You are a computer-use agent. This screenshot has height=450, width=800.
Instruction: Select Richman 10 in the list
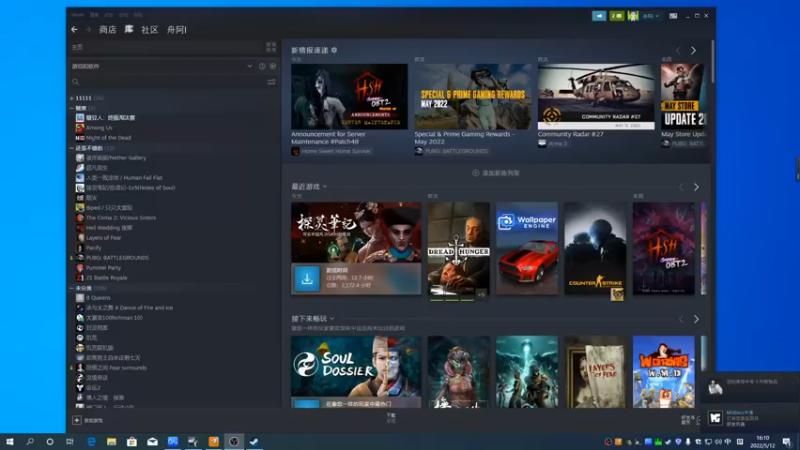(x=114, y=317)
